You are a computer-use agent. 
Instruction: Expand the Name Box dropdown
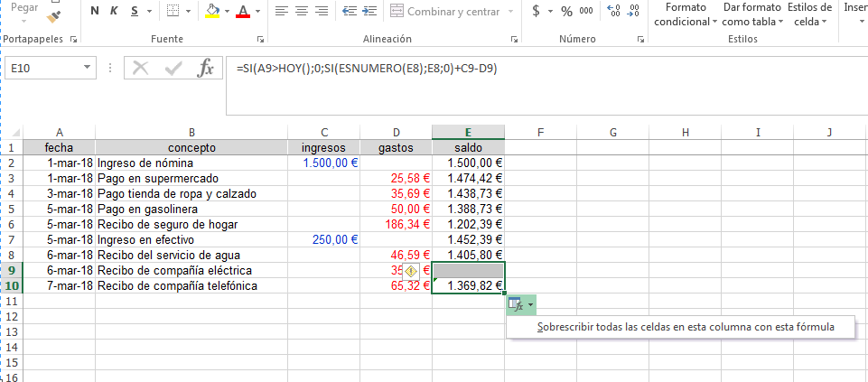pos(88,68)
